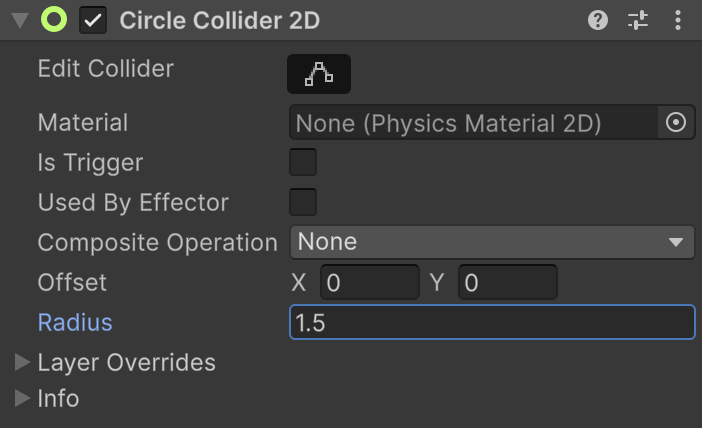Click the Edit Collider button

pos(319,73)
